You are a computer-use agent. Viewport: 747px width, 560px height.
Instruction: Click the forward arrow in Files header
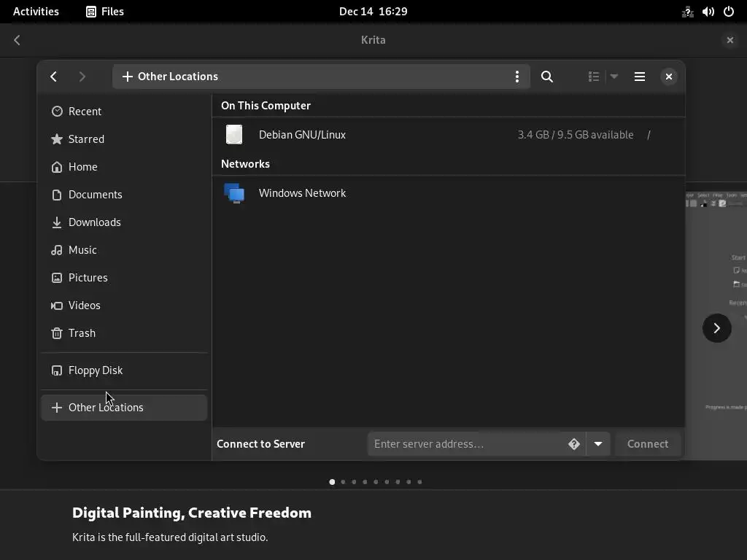click(82, 77)
